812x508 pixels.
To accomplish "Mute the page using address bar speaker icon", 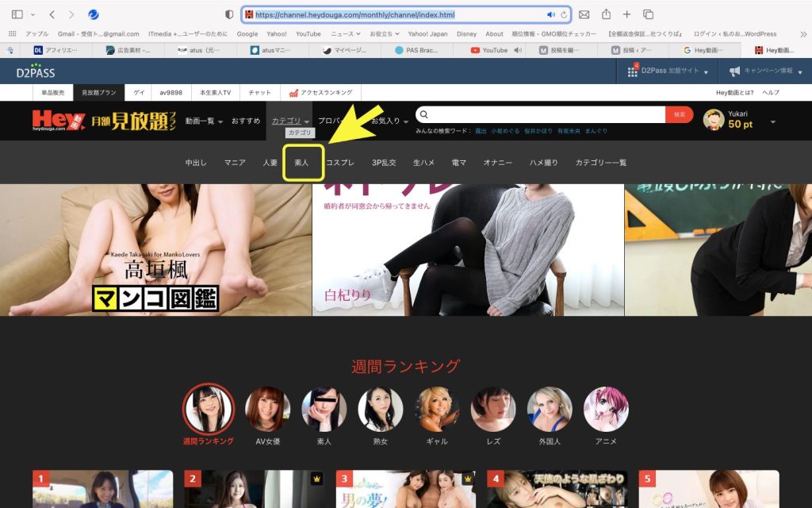I will tap(551, 14).
